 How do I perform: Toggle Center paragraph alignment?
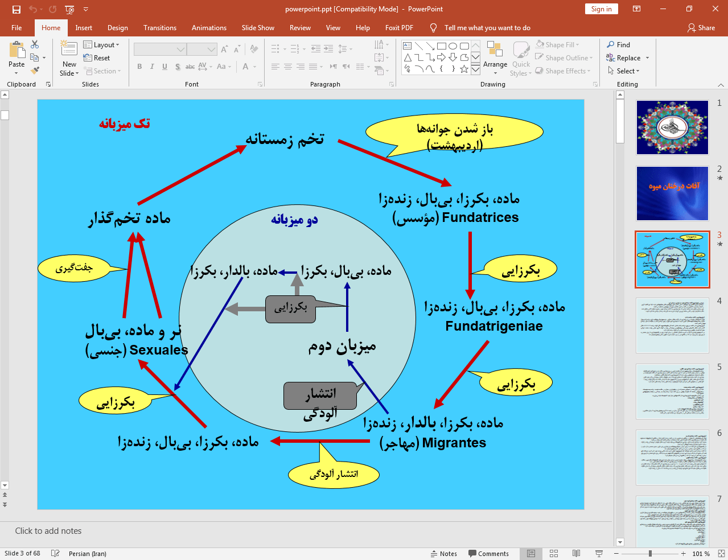pyautogui.click(x=288, y=67)
